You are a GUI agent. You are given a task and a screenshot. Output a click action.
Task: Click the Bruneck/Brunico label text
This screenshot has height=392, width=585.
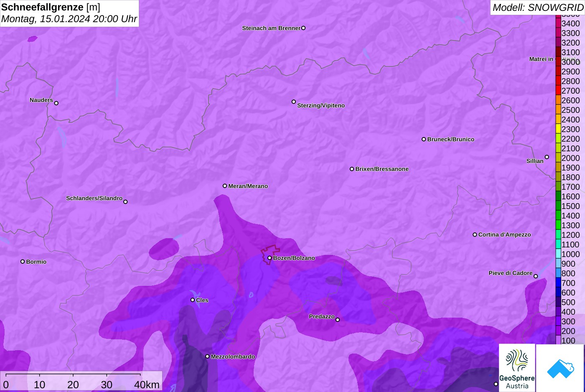pos(451,139)
